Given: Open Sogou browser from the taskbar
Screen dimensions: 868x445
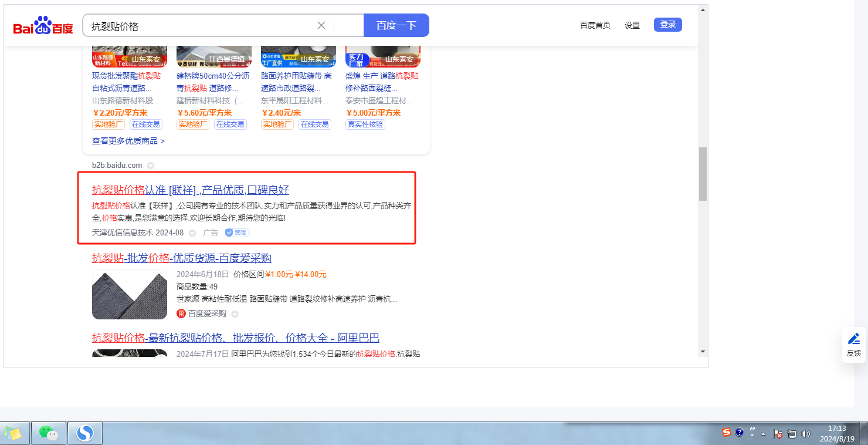Looking at the screenshot, I should tap(85, 433).
